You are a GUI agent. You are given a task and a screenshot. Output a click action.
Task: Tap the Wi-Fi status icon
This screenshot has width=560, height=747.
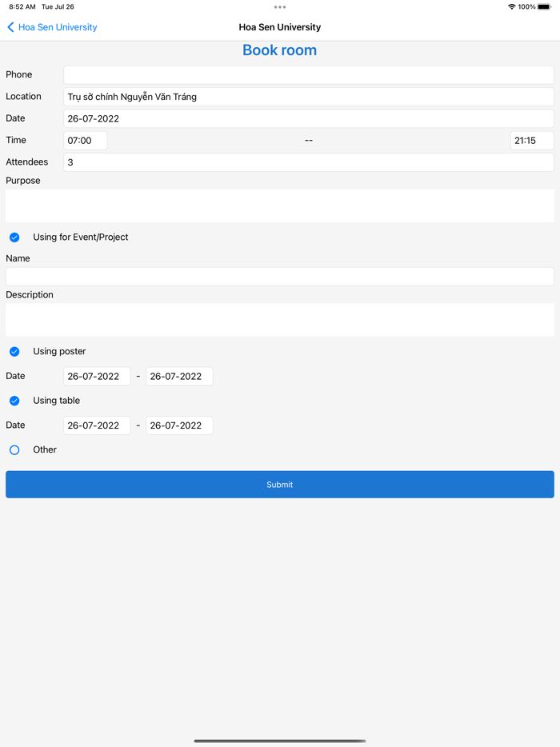tap(511, 6)
